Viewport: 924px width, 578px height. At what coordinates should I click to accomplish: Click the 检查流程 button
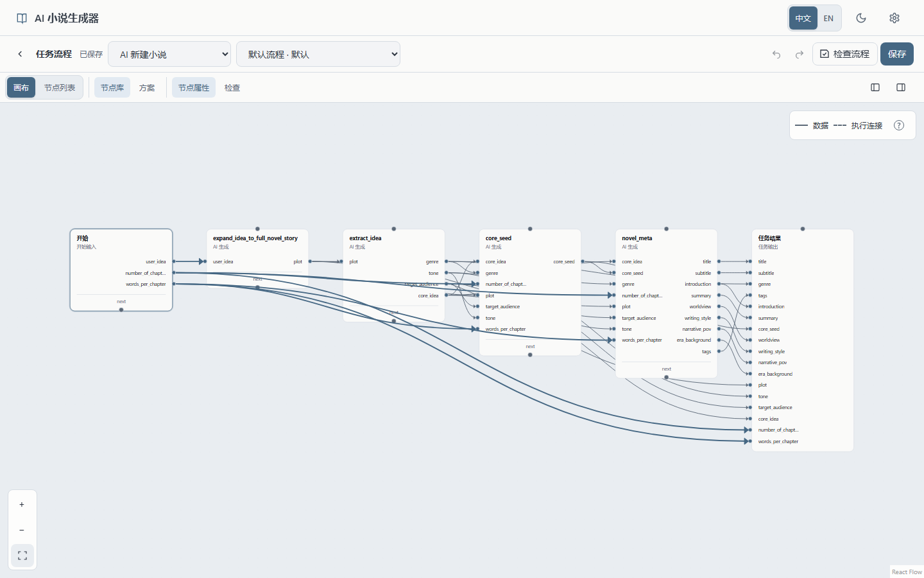point(844,54)
